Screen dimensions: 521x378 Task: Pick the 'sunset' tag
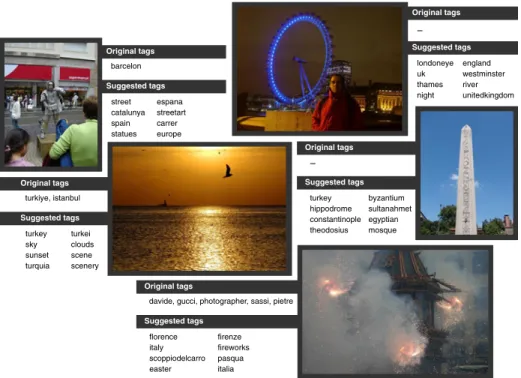[37, 255]
